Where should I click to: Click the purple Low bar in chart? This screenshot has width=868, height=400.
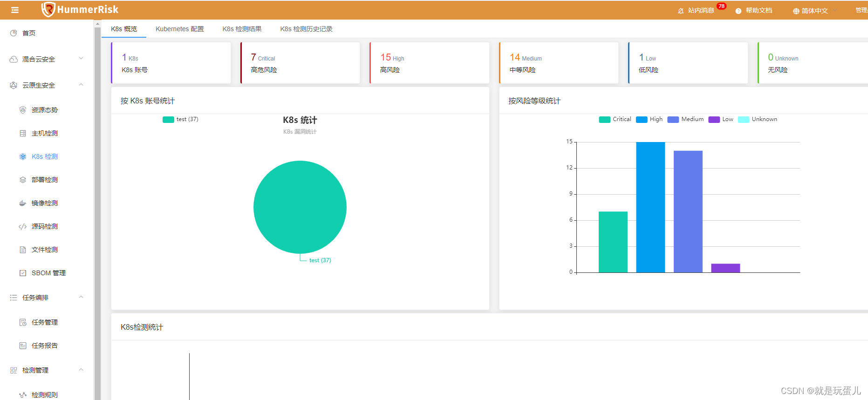tap(725, 268)
